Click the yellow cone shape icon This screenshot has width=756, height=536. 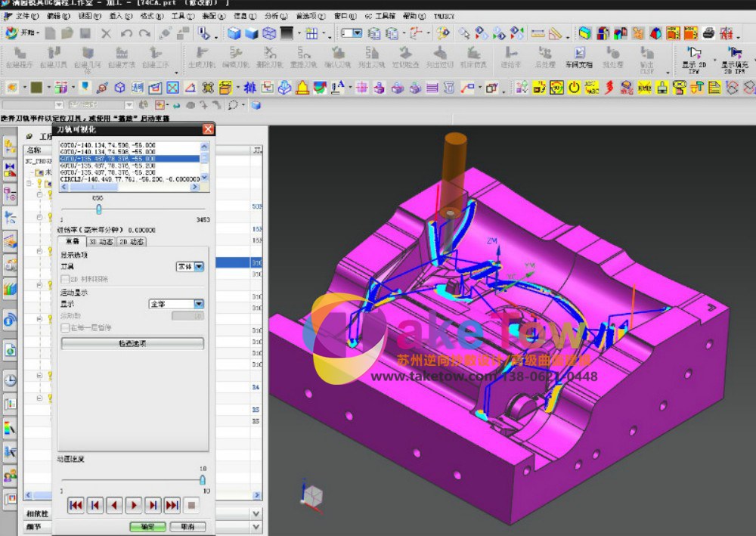[x=302, y=88]
